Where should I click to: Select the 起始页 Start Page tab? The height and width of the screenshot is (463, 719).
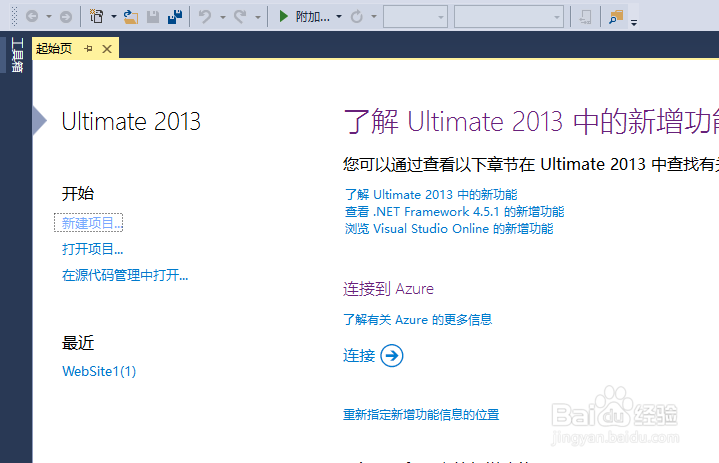(54, 49)
